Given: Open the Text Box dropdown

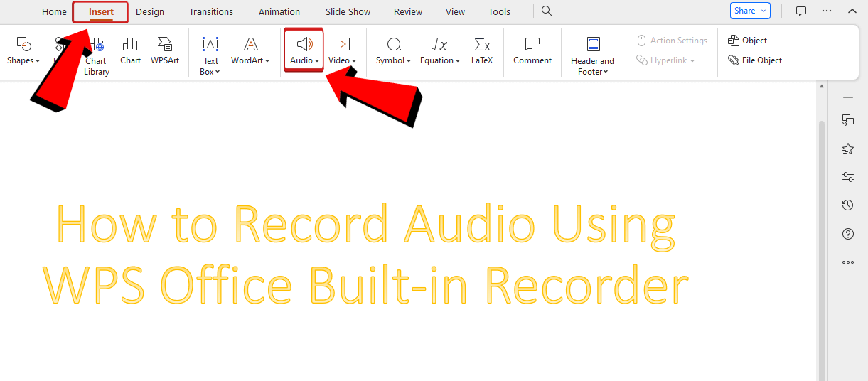Looking at the screenshot, I should (x=210, y=55).
